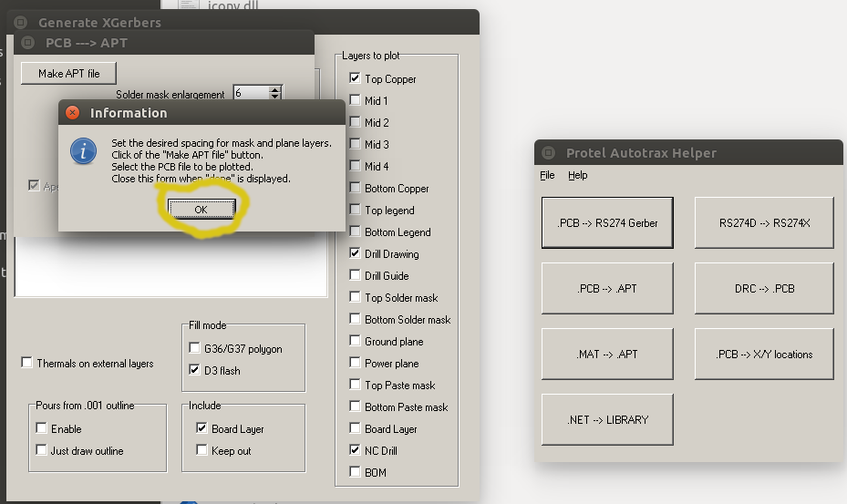Uncheck Board Layer in Include group

201,427
